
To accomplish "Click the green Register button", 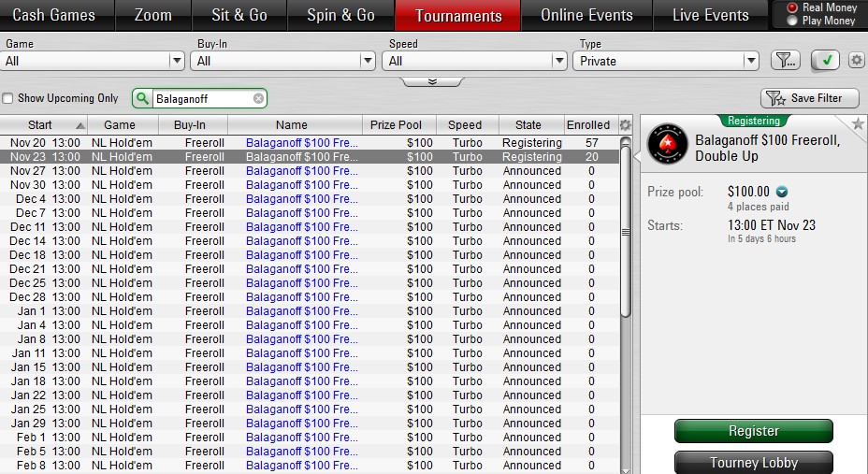I will tap(753, 431).
